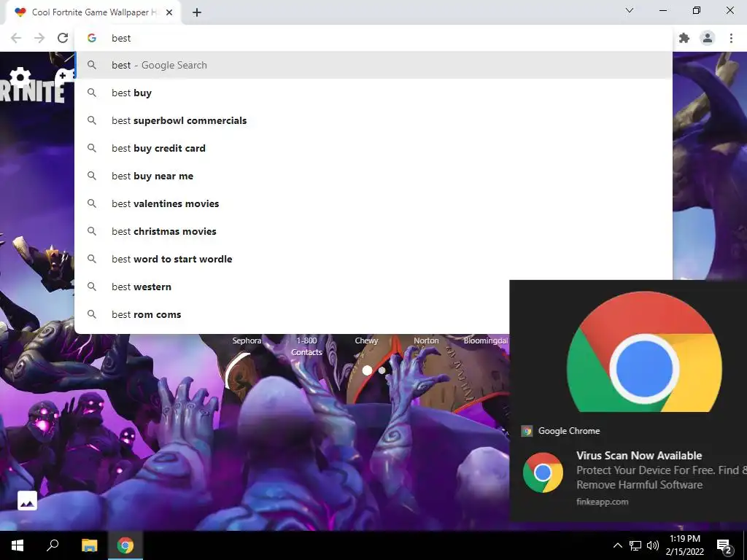
Task: Open the Windows Start menu
Action: [x=18, y=545]
